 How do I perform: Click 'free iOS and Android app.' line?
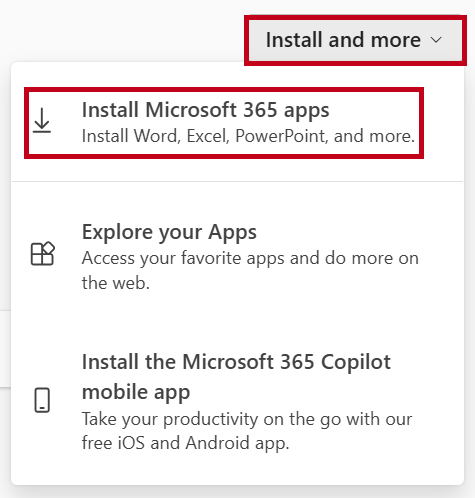click(186, 443)
